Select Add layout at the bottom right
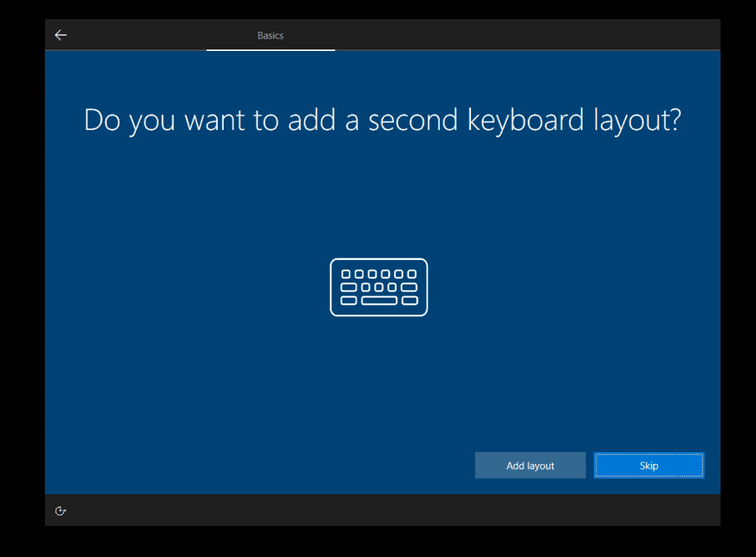This screenshot has height=557, width=756. (x=529, y=465)
